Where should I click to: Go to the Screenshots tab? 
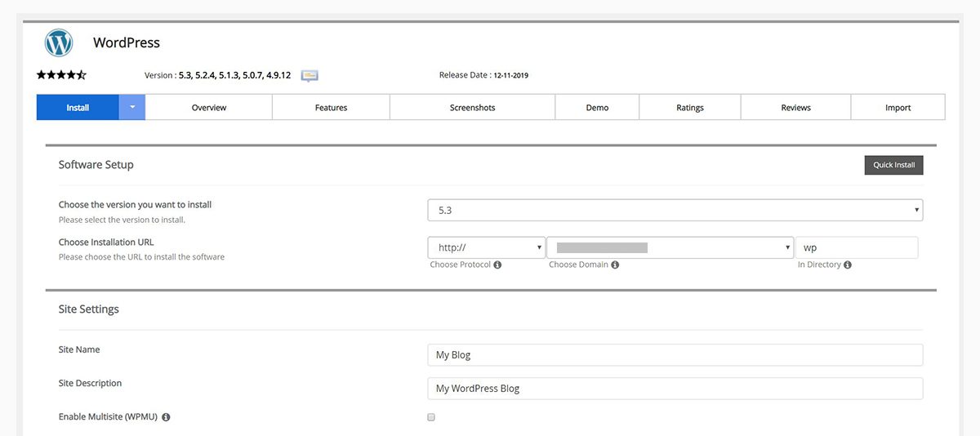472,107
